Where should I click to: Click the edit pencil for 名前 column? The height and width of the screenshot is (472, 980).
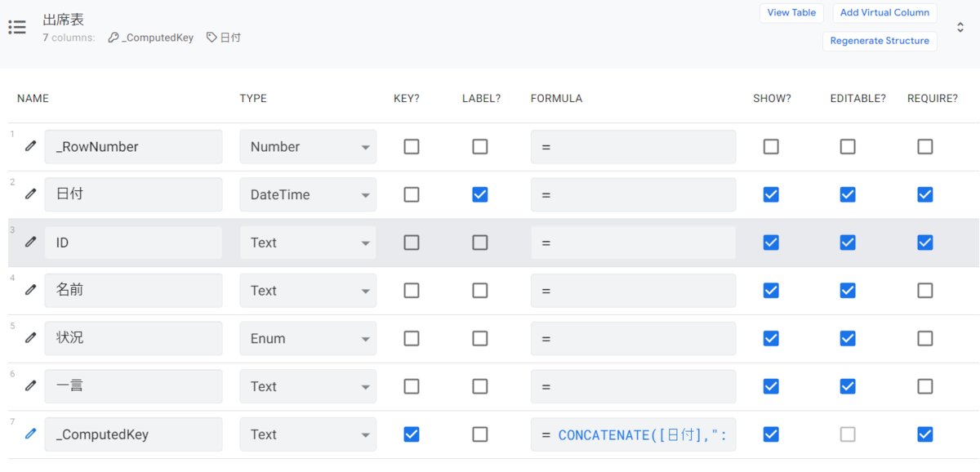pos(31,290)
